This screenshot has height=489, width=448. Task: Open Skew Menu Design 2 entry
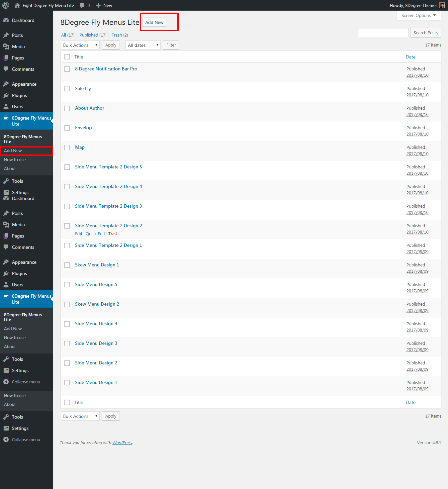click(x=97, y=304)
